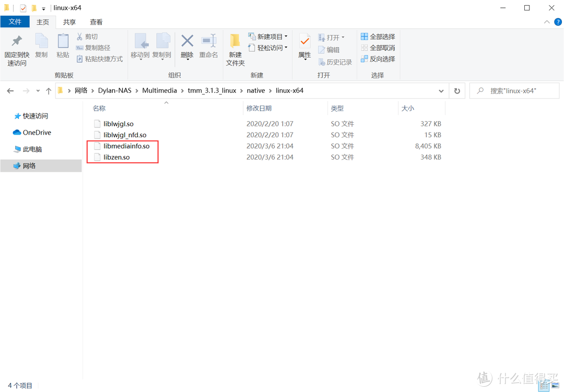Screen dimensions: 564x392
Task: Select This PC in navigation pane
Action: coord(28,149)
